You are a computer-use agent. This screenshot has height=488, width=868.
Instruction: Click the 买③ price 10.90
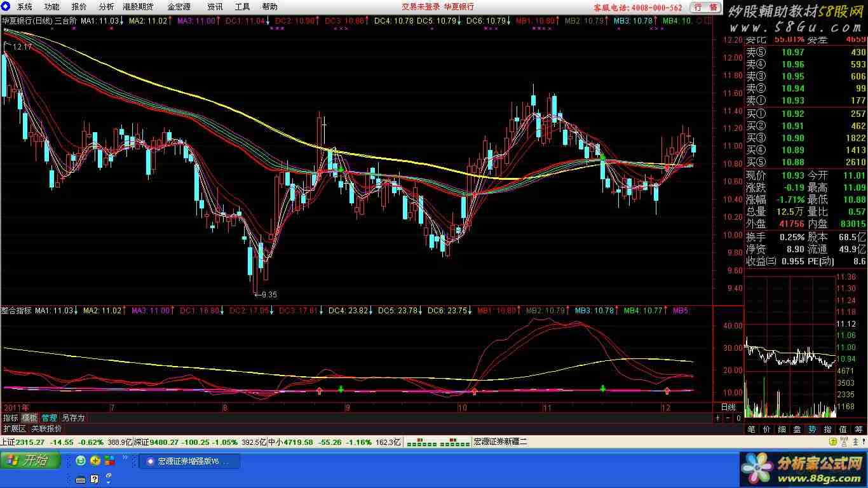pos(792,138)
